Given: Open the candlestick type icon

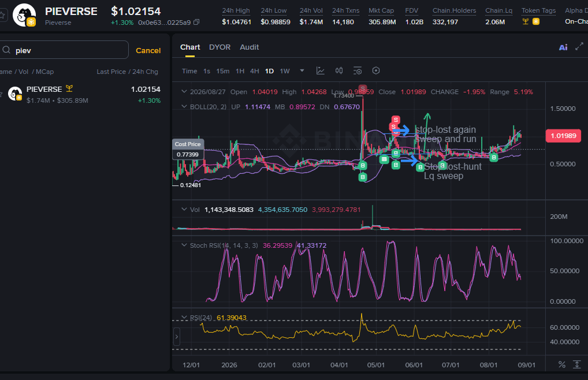Looking at the screenshot, I should 339,71.
